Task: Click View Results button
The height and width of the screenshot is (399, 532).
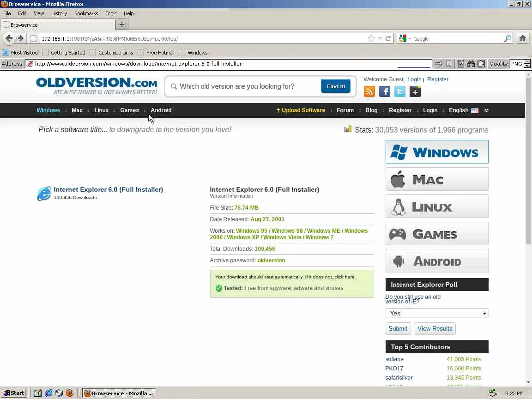Action: [435, 328]
